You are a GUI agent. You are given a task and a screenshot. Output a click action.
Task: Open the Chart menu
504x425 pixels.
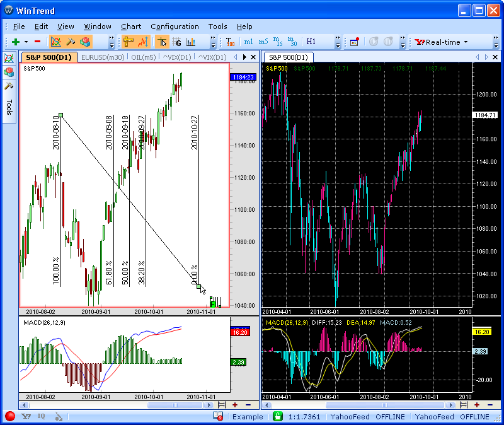131,26
